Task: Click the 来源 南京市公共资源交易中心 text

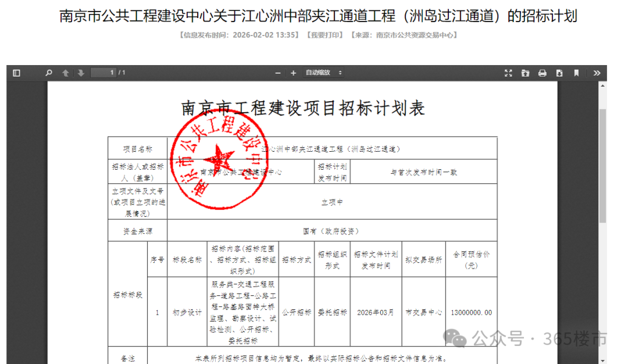Action: pos(405,35)
